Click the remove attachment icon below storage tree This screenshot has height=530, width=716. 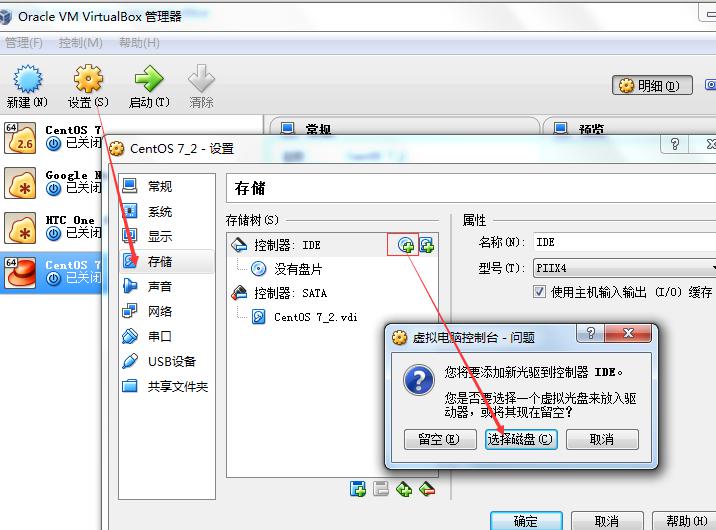pos(427,488)
